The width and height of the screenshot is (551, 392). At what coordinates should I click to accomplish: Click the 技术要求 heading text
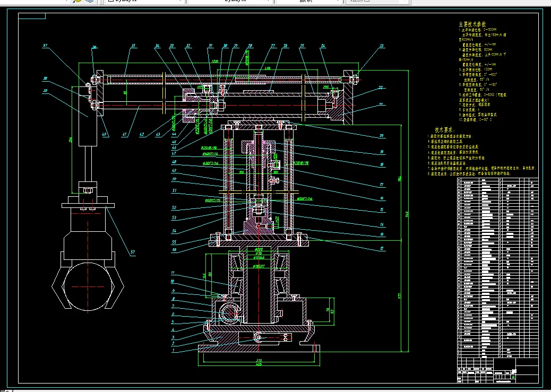[x=445, y=130]
